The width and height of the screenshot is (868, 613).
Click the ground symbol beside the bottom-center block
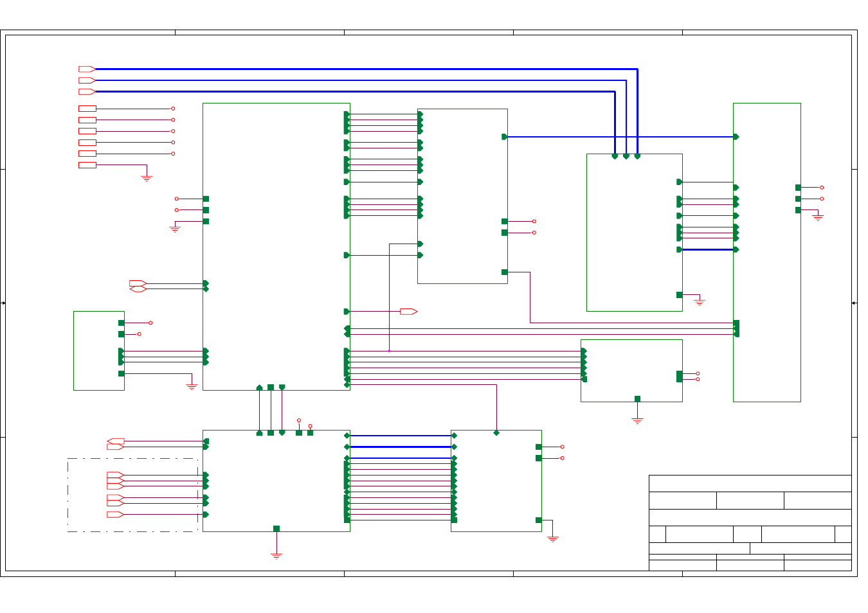coord(553,538)
